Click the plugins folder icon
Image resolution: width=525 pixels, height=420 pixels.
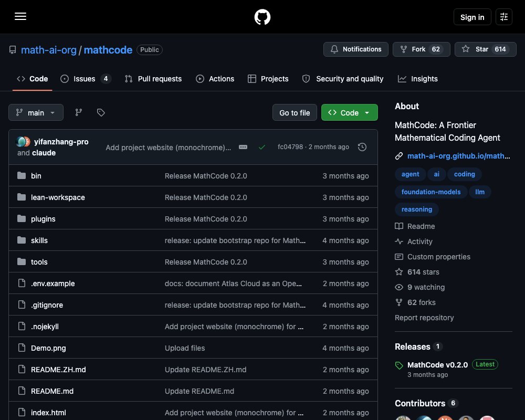pos(22,219)
